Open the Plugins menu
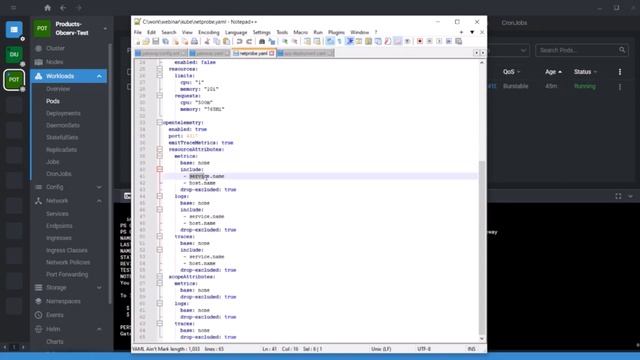The image size is (640, 360). pyautogui.click(x=336, y=32)
